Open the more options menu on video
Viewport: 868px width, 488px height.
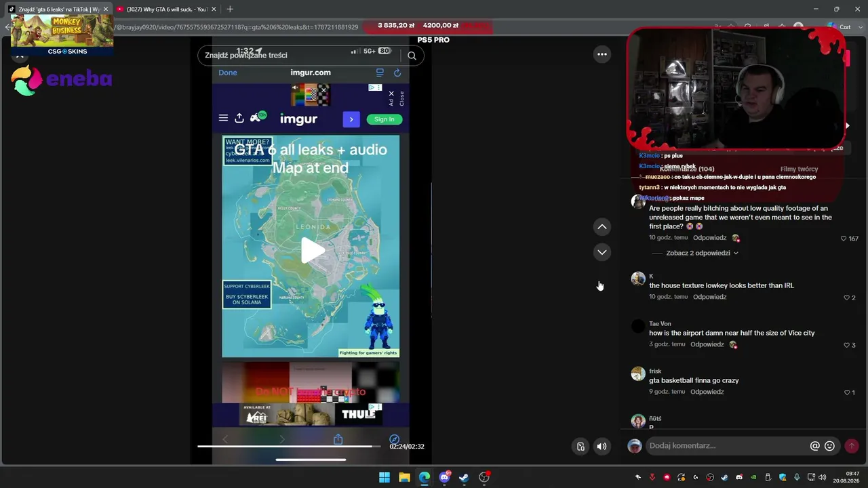[601, 54]
